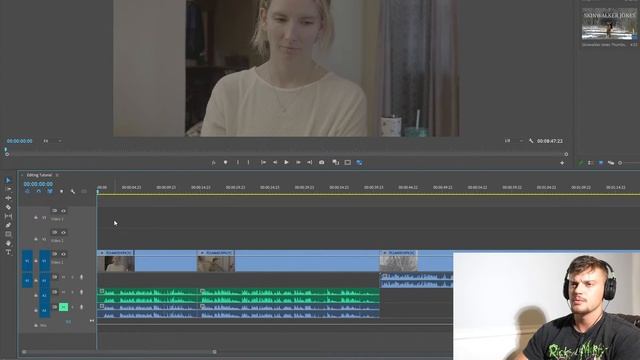Toggle snap in the timeline
The image size is (640, 360).
click(39, 191)
